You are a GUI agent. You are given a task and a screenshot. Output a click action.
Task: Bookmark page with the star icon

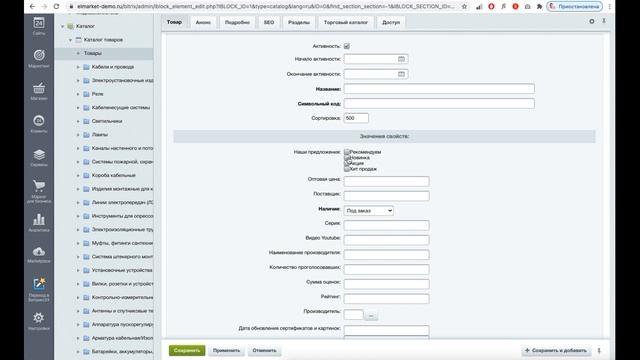click(x=464, y=7)
